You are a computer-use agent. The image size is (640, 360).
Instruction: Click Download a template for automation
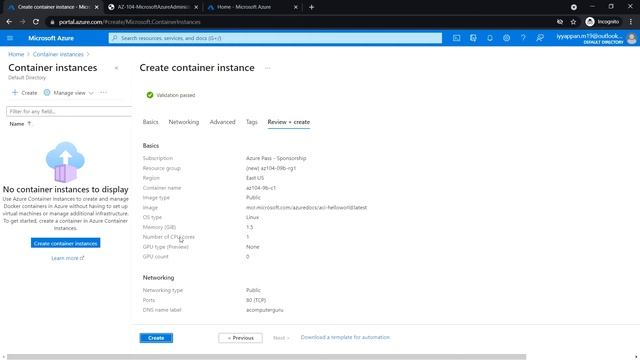pyautogui.click(x=345, y=337)
